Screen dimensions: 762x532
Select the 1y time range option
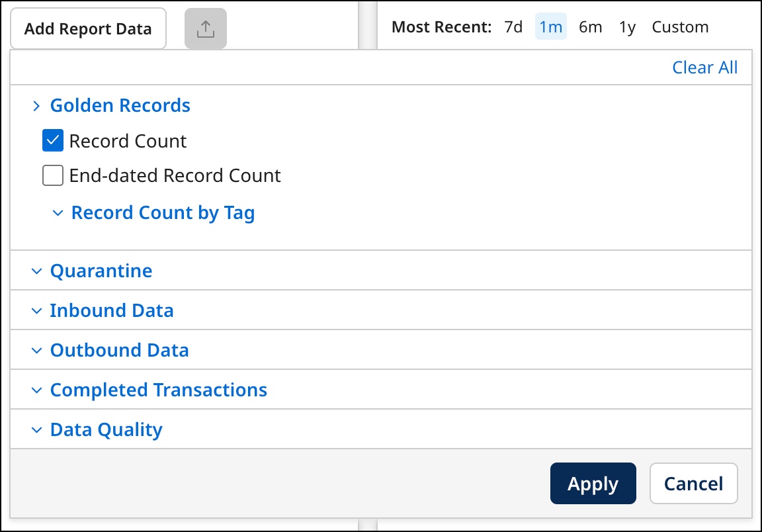coord(626,26)
